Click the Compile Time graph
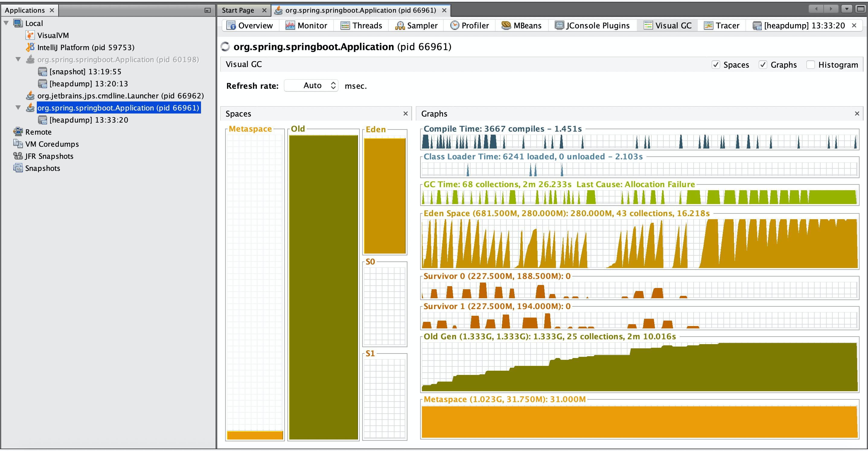The width and height of the screenshot is (868, 451). (639, 142)
